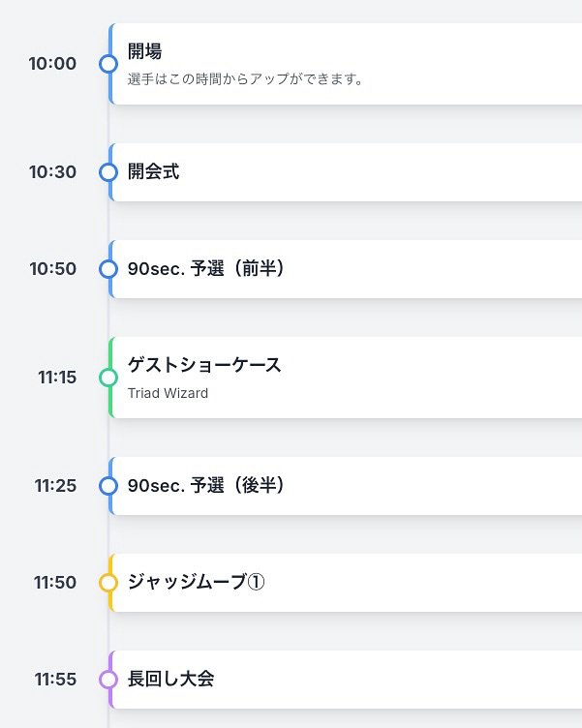Click the timeline dot beside 開会式
The width and height of the screenshot is (582, 728).
108,172
